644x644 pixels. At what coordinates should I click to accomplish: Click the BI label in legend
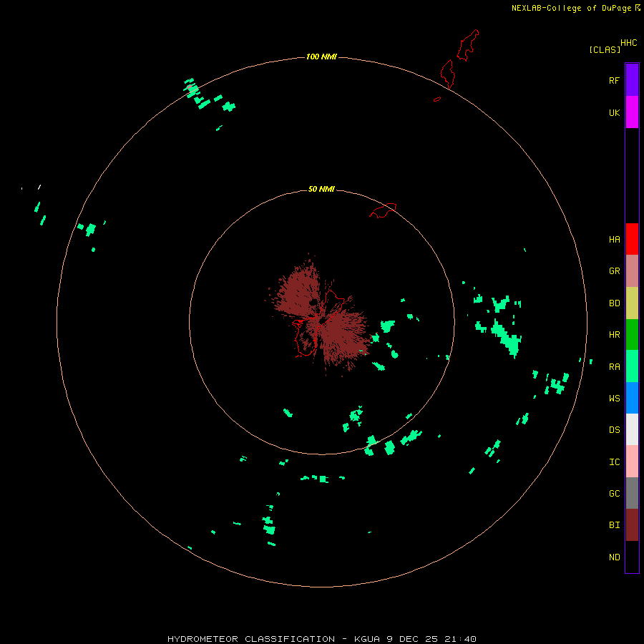(614, 525)
